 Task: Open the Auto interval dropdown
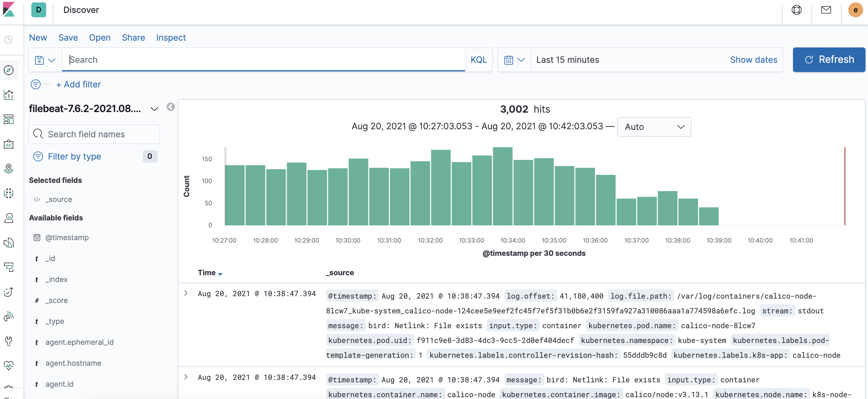pos(654,127)
